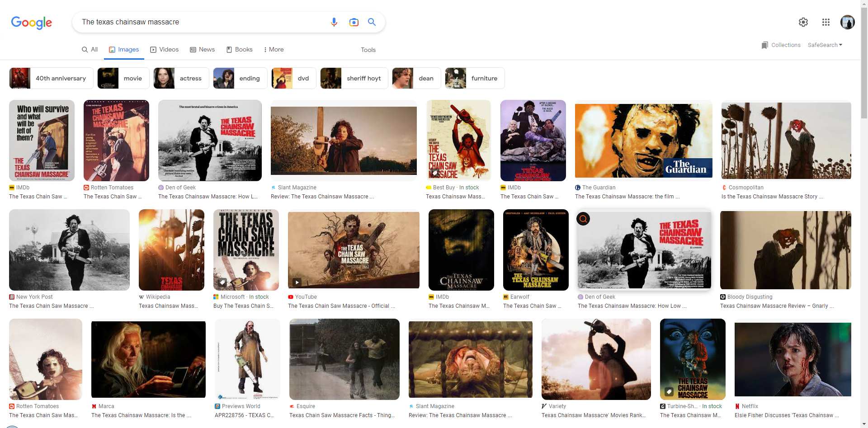868x428 pixels.
Task: Click the Google Lens icon on hovered image
Action: click(x=583, y=219)
